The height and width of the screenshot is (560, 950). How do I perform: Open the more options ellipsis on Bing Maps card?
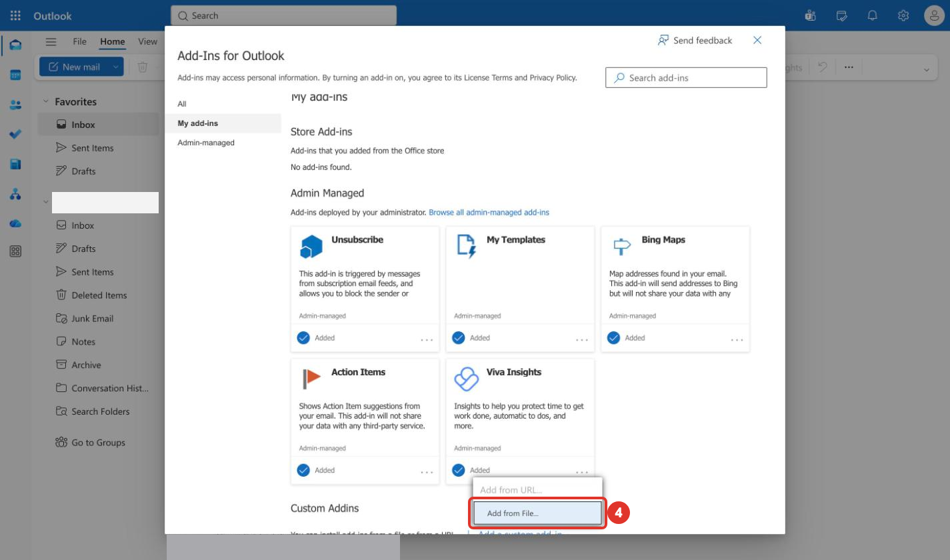tap(737, 340)
